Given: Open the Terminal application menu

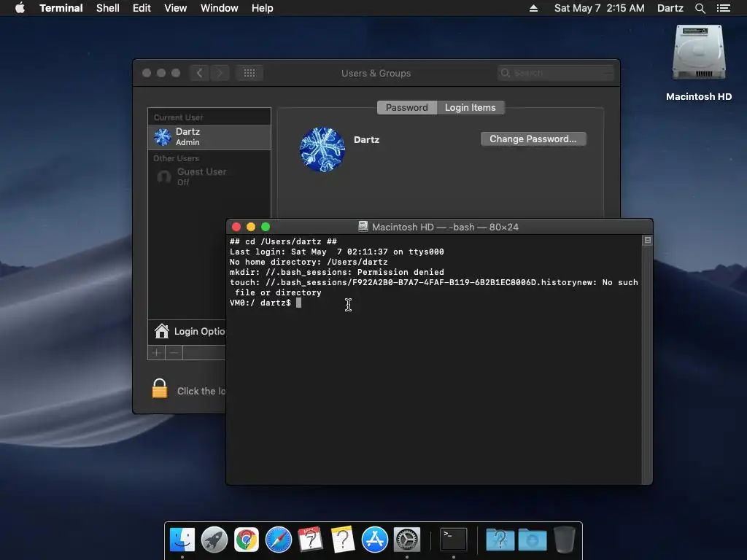Looking at the screenshot, I should tap(61, 8).
